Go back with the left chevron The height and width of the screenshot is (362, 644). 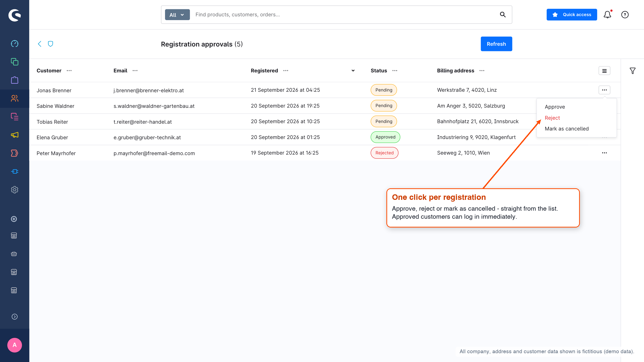coord(39,44)
